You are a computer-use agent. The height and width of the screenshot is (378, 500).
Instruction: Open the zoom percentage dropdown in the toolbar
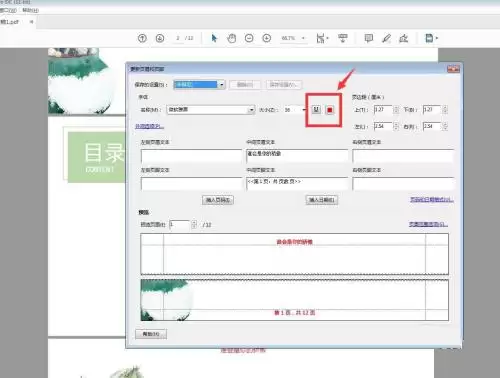click(303, 38)
